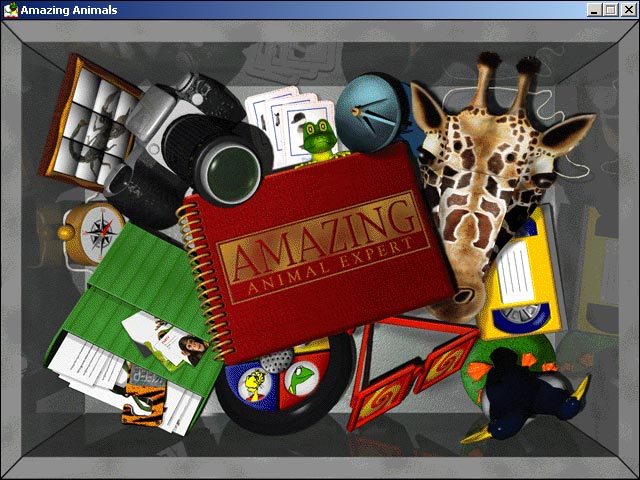Click the Amazing Animals title bar icon

point(11,10)
